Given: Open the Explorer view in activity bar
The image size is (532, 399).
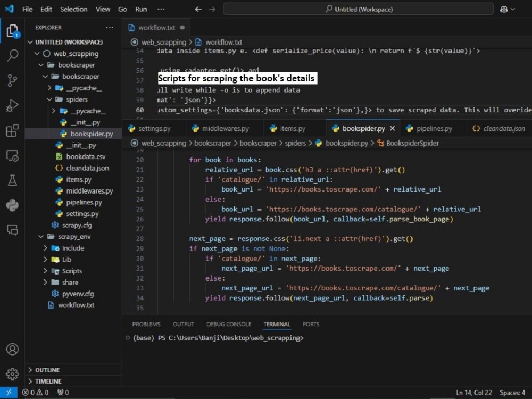Looking at the screenshot, I should [12, 31].
